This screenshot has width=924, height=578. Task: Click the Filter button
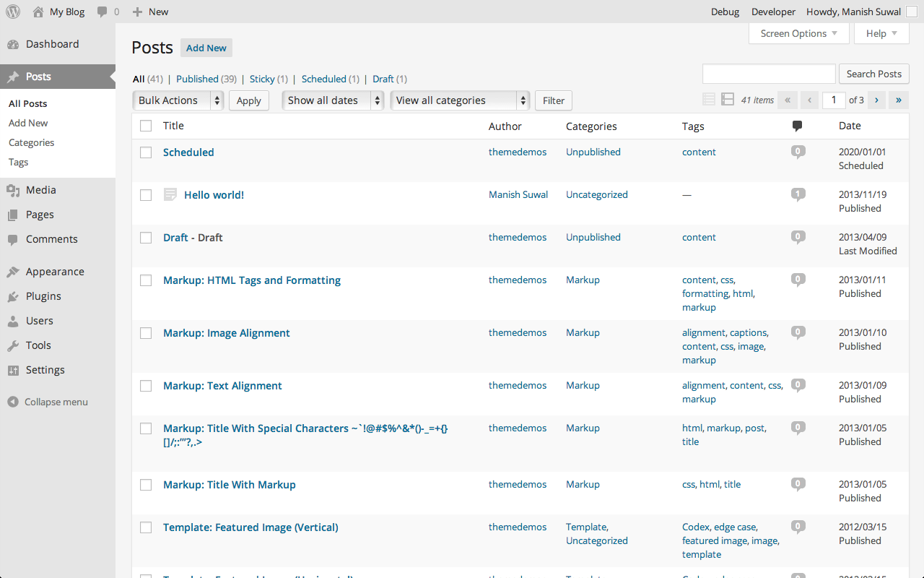554,100
